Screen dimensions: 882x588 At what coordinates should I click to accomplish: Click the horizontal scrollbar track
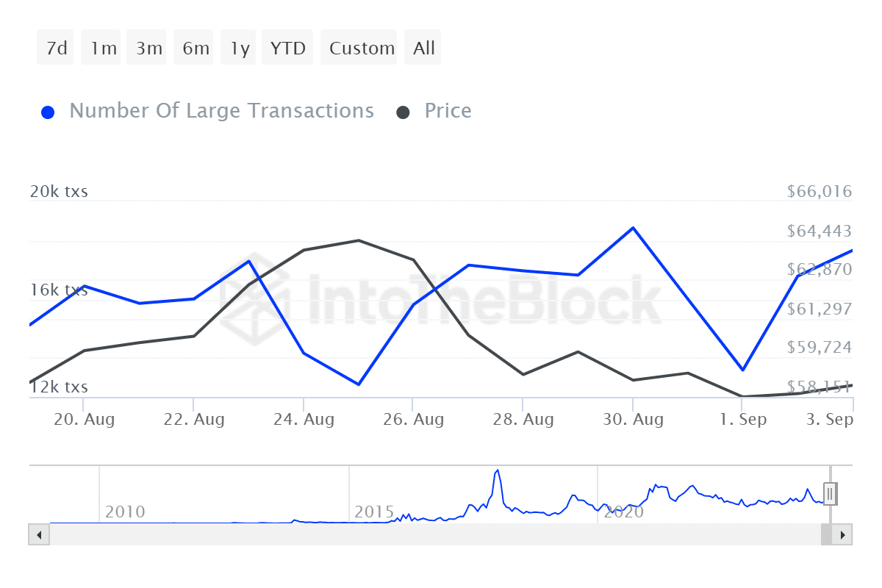pos(434,534)
